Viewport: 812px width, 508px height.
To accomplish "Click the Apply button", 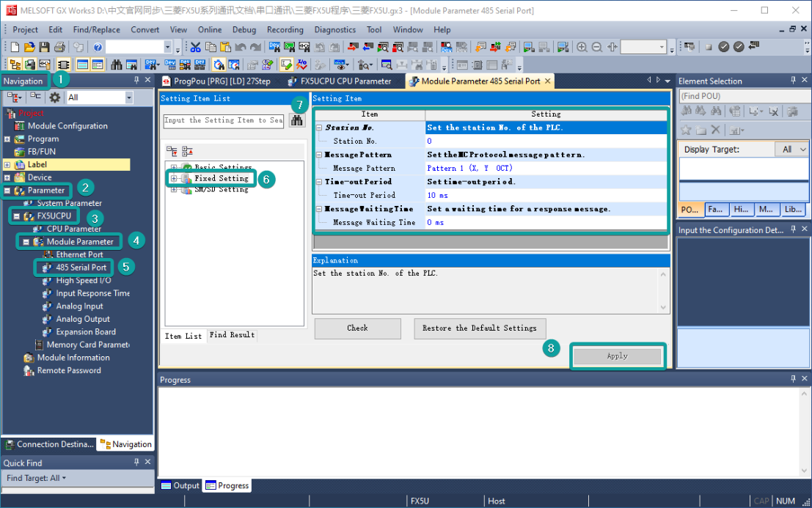I will click(x=617, y=356).
